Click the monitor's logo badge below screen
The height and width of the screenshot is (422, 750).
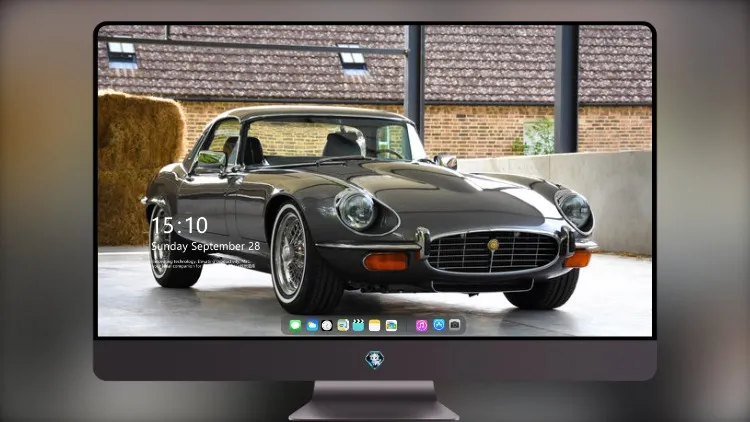click(x=375, y=360)
